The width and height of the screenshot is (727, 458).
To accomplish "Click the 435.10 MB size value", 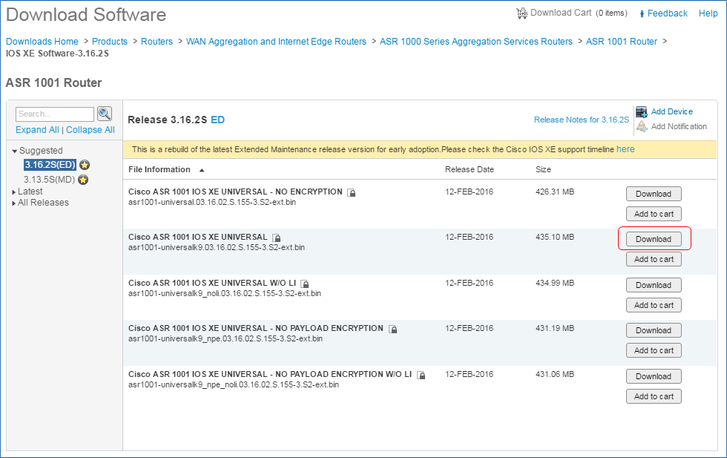I will tap(555, 237).
